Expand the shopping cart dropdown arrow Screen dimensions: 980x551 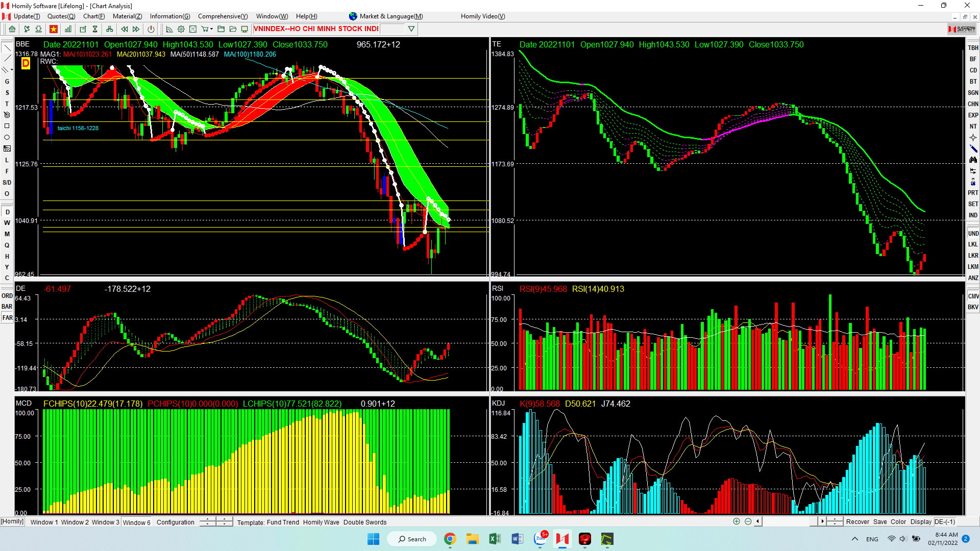coord(211,29)
